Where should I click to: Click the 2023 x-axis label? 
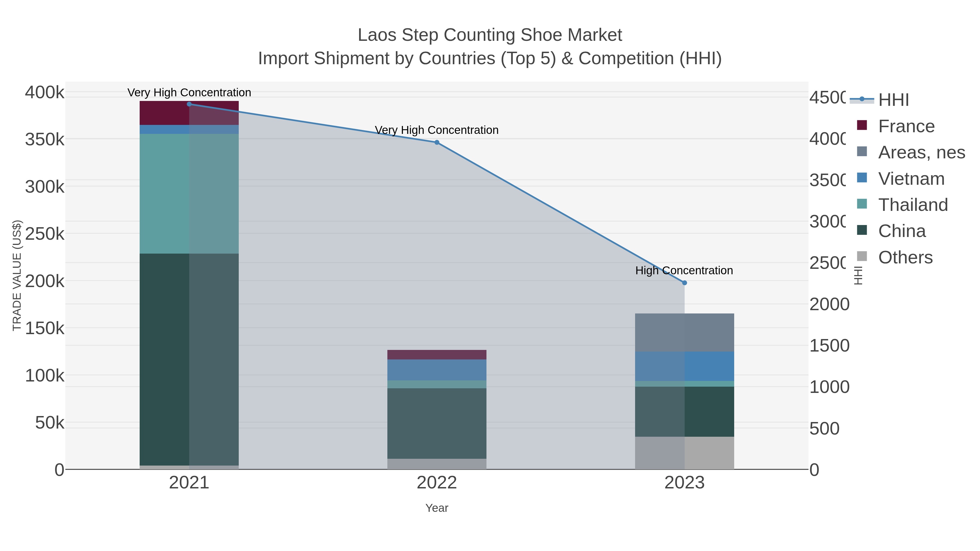coord(684,483)
